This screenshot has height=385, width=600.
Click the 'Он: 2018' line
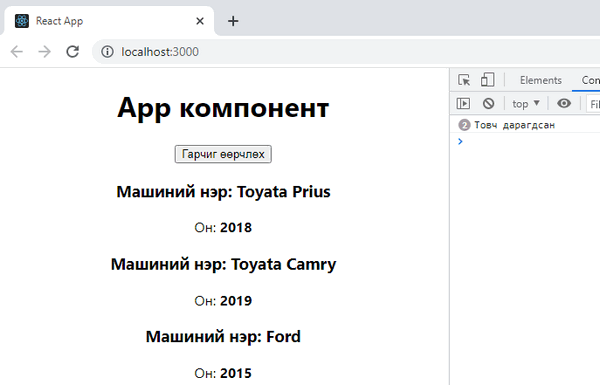pos(223,228)
